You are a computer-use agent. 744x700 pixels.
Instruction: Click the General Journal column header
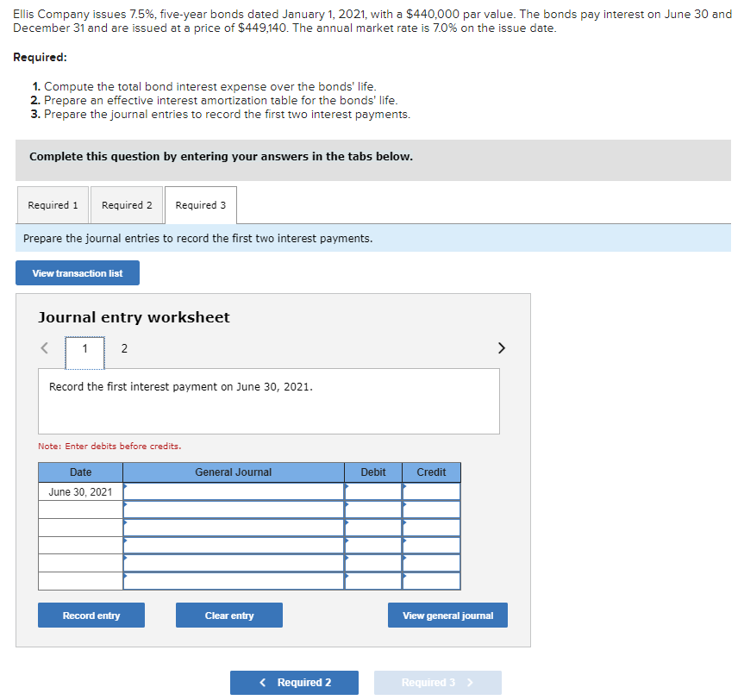click(234, 472)
